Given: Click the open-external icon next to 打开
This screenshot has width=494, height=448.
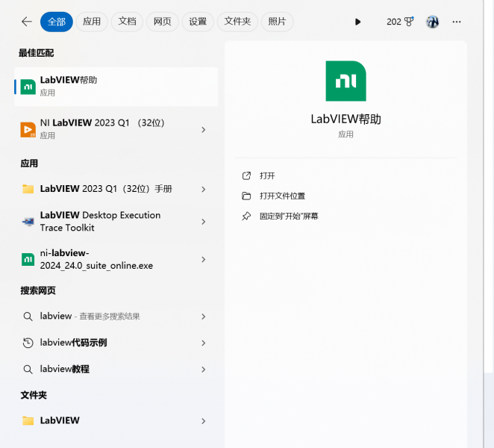Looking at the screenshot, I should 246,175.
